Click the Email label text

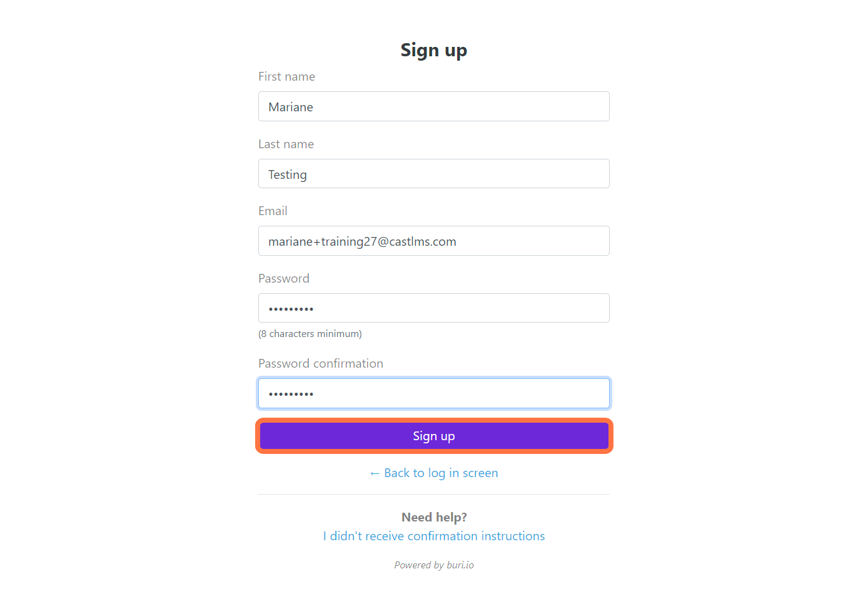click(x=273, y=211)
